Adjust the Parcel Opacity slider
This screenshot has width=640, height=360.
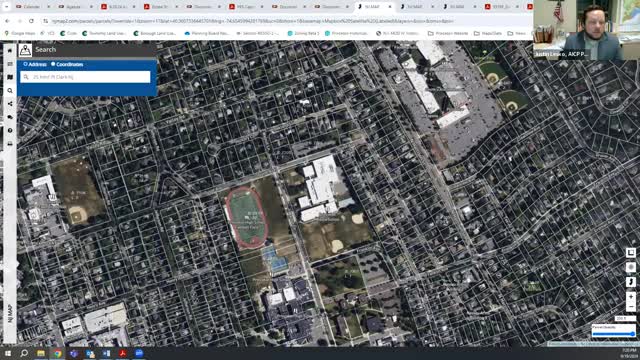click(613, 334)
